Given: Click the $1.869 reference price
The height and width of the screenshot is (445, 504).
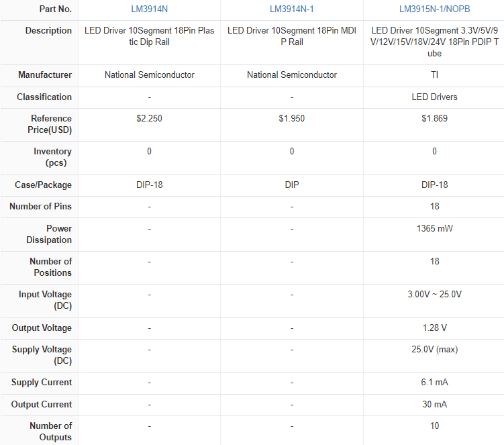Looking at the screenshot, I should pyautogui.click(x=434, y=119).
